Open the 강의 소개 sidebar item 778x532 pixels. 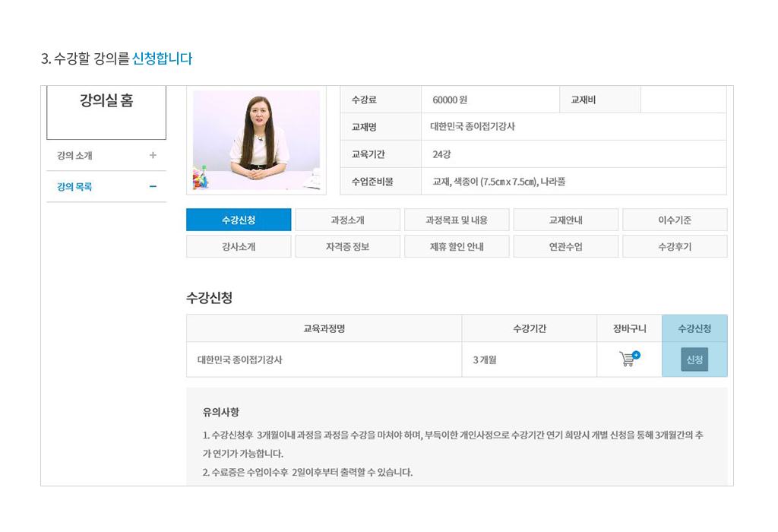point(75,156)
